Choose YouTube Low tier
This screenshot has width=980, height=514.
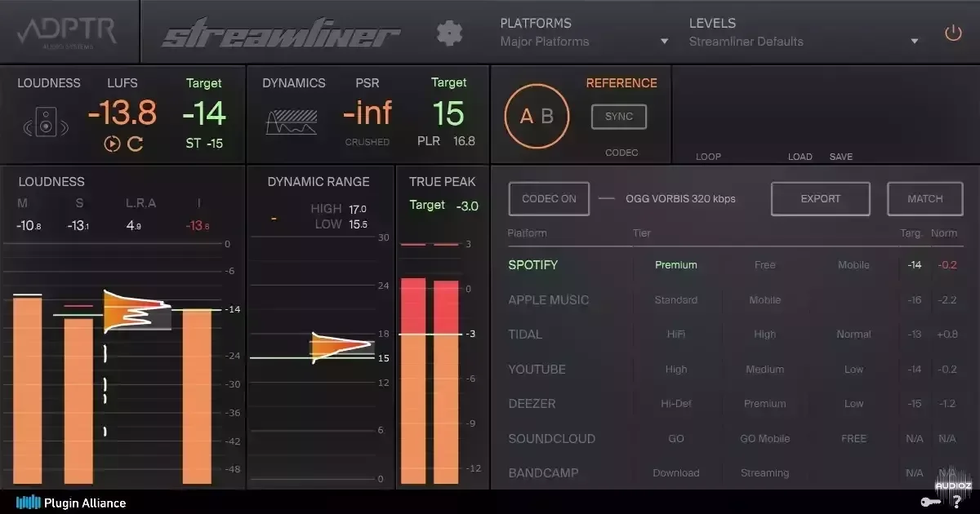[x=854, y=370]
